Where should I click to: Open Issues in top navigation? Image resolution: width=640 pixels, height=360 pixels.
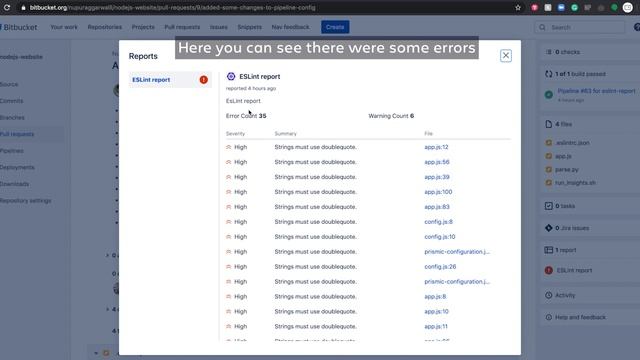[218, 27]
